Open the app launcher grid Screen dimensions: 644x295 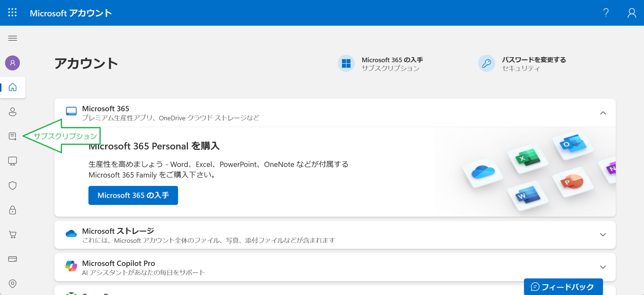pos(12,12)
